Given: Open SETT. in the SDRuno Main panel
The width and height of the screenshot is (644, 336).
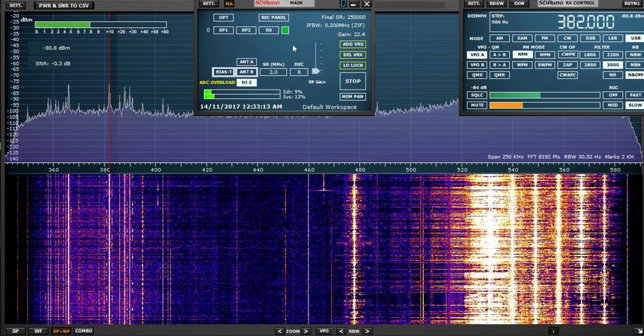Looking at the screenshot, I should pyautogui.click(x=209, y=4).
